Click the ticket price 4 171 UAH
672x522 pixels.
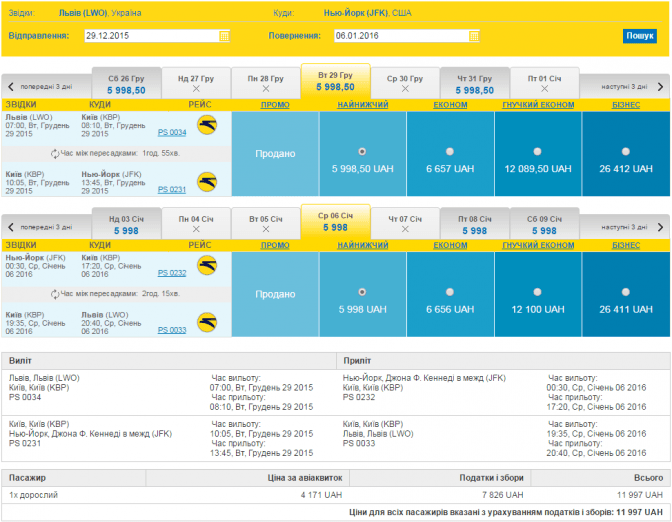coord(321,495)
